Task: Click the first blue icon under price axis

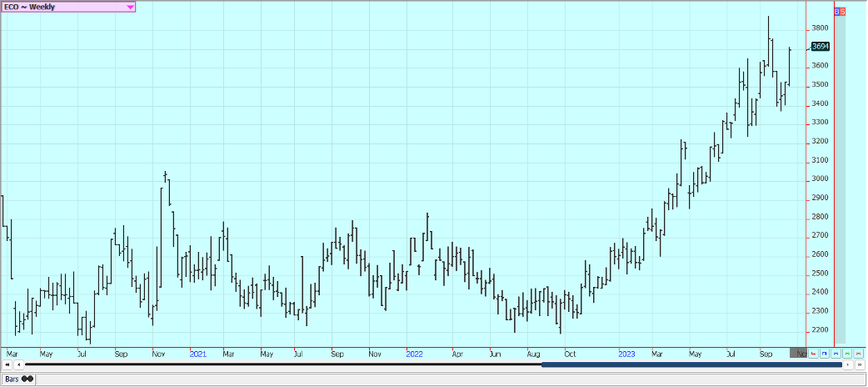Action: pos(825,353)
